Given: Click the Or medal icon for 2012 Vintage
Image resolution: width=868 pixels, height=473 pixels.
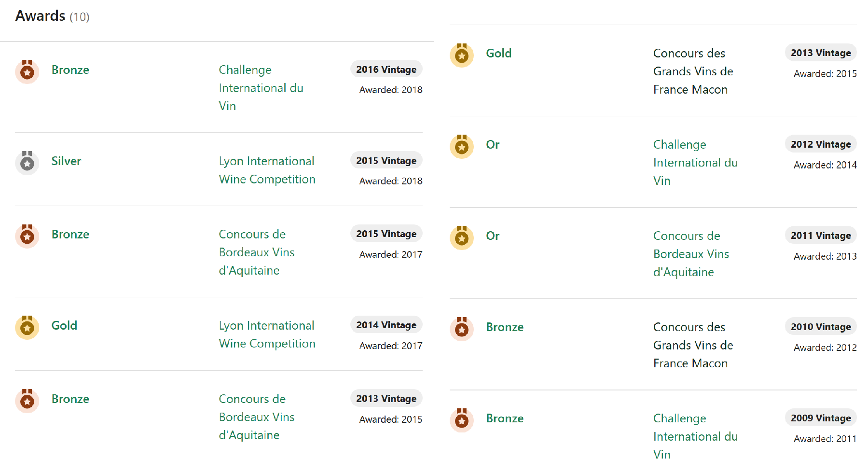Looking at the screenshot, I should coord(462,146).
